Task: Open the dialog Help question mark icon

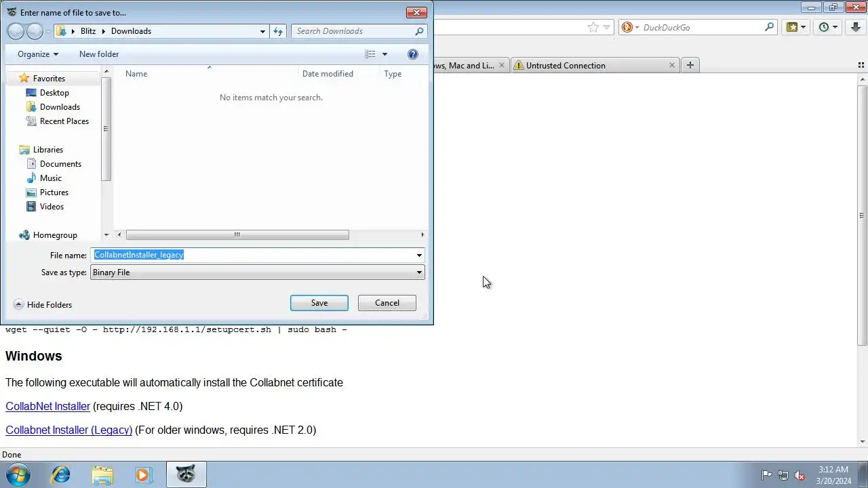Action: coord(413,54)
